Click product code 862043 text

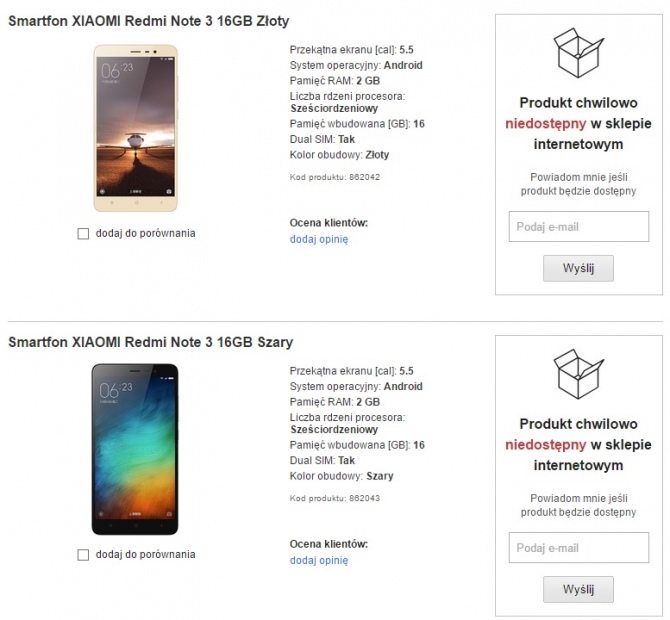coord(334,497)
